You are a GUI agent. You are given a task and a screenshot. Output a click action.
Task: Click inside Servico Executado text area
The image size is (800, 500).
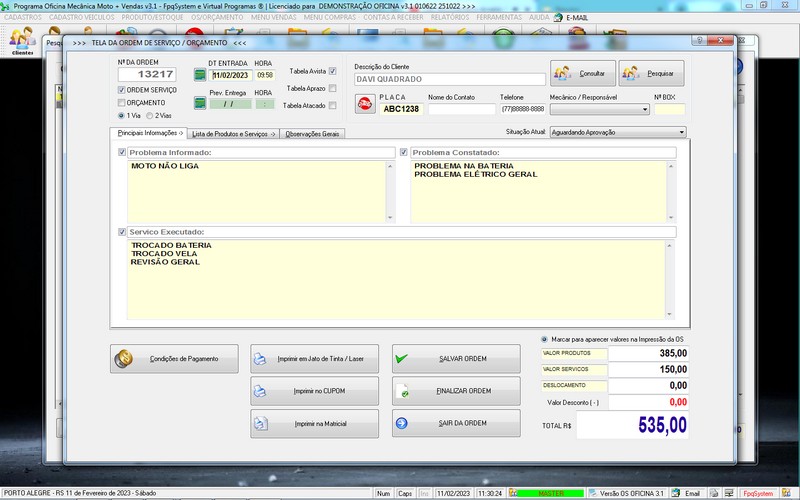pyautogui.click(x=395, y=280)
